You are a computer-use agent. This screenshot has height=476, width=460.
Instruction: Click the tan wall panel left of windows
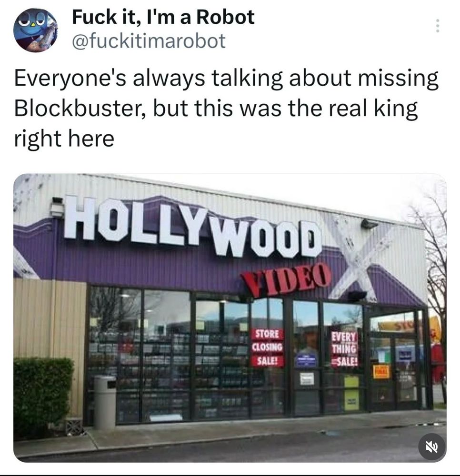click(50, 318)
